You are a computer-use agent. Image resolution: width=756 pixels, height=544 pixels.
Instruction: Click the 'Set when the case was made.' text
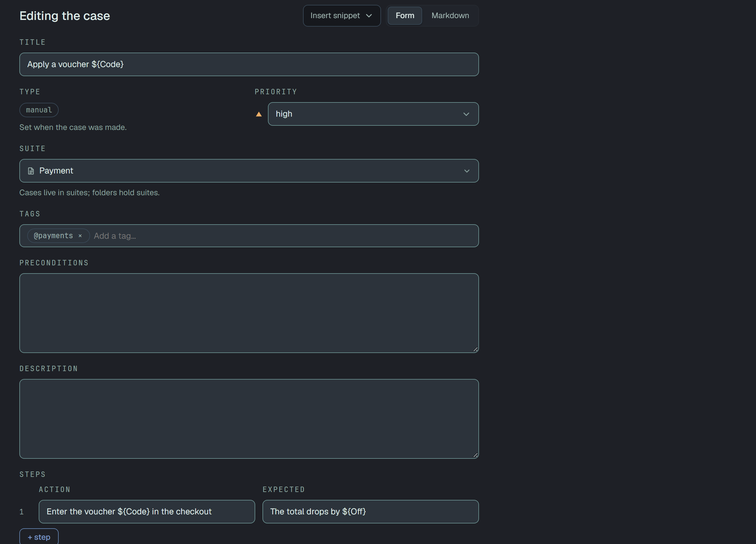pyautogui.click(x=73, y=128)
